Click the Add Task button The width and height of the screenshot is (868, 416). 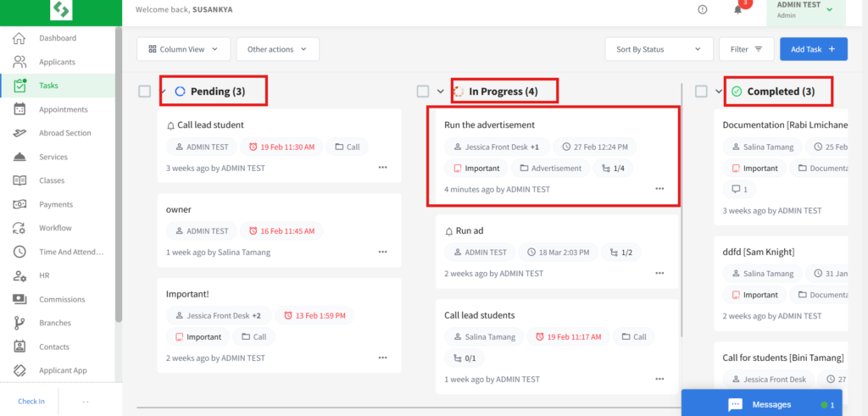click(x=813, y=49)
